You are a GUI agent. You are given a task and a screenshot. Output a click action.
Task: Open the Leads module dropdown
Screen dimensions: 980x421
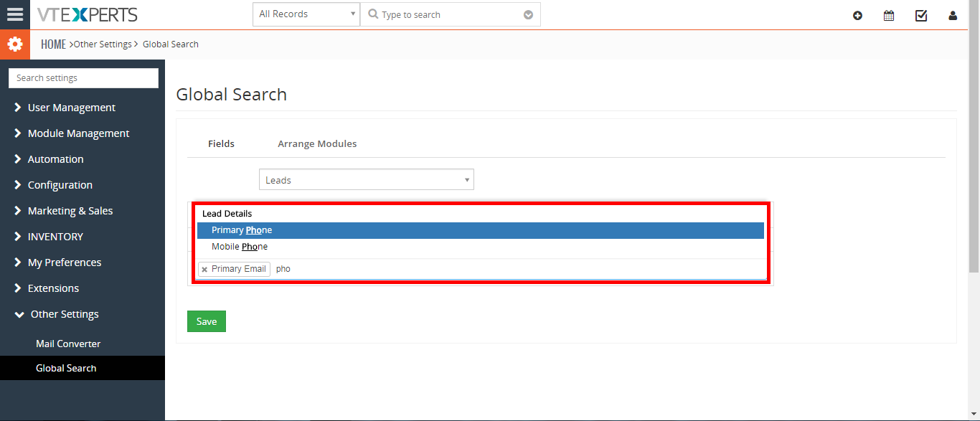coord(367,180)
